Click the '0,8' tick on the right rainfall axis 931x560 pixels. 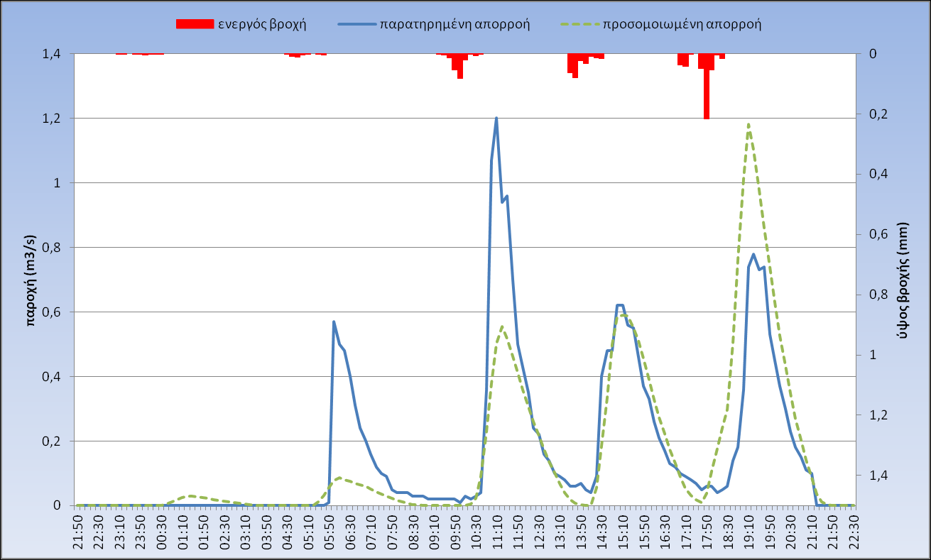tap(879, 295)
